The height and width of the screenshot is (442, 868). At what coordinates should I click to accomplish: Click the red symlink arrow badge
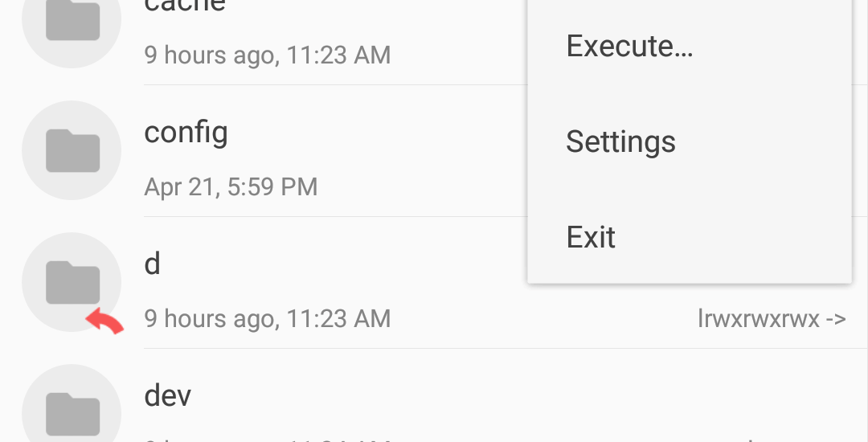tap(104, 321)
